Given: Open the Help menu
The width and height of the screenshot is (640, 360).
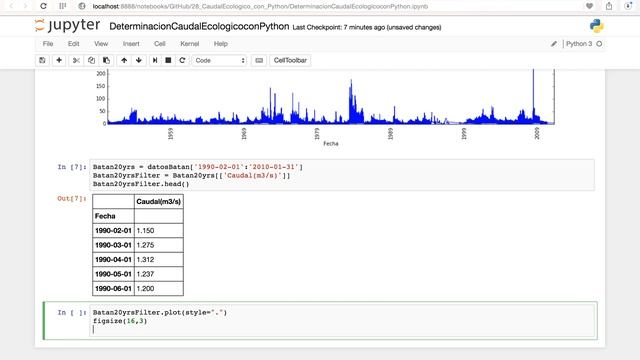Looking at the screenshot, I should (220, 44).
